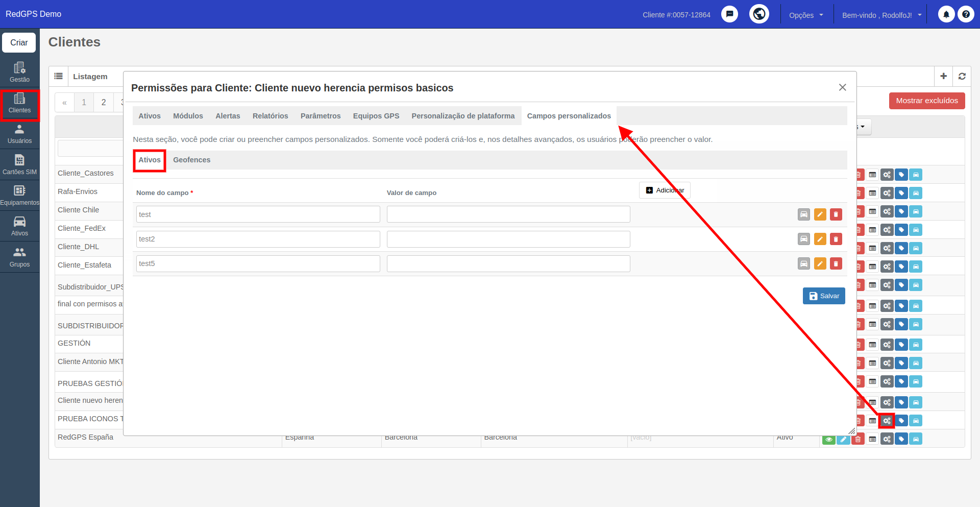Click the Criar button

click(19, 42)
